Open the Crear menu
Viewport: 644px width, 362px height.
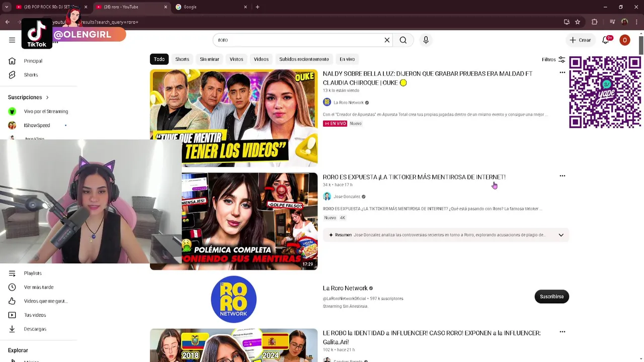tap(580, 40)
